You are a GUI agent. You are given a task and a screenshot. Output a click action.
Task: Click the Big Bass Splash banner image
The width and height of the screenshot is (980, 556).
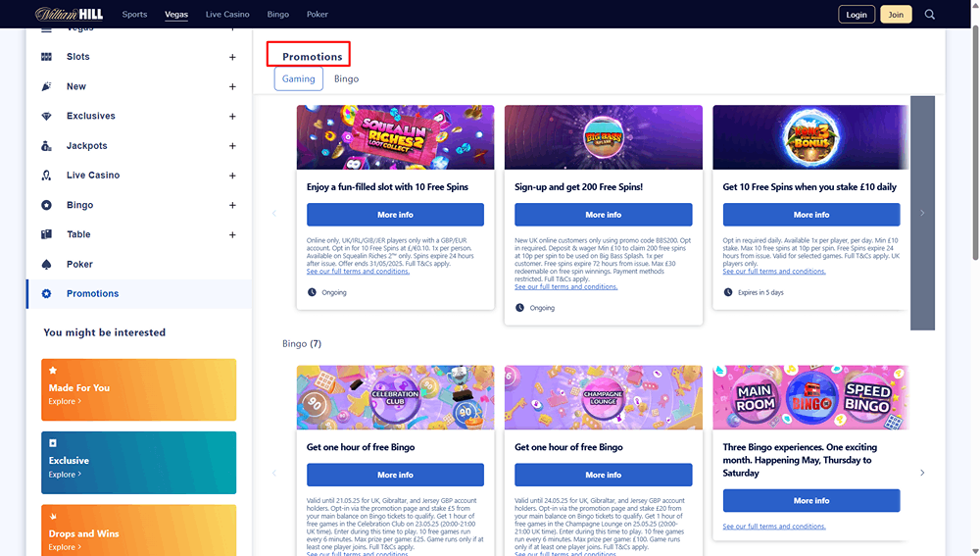point(603,137)
